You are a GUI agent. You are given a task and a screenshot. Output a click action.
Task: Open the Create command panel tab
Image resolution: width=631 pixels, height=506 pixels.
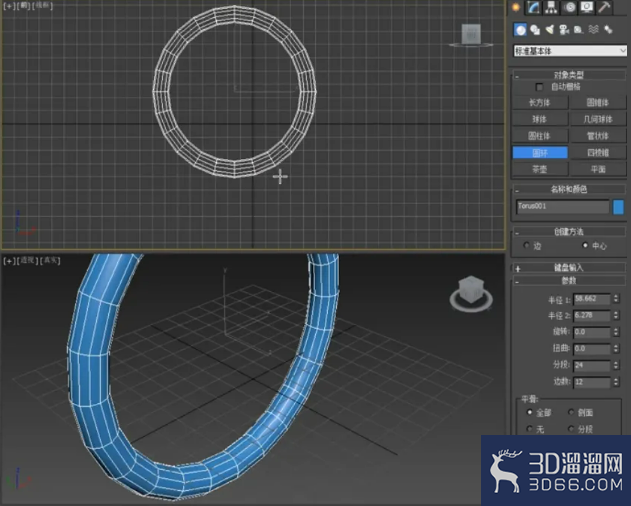pyautogui.click(x=516, y=8)
